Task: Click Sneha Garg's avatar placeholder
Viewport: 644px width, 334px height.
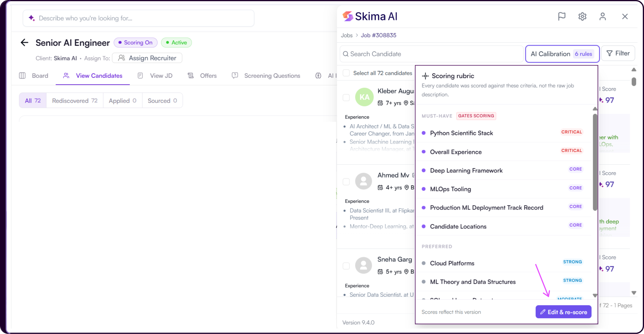Action: [x=364, y=265]
